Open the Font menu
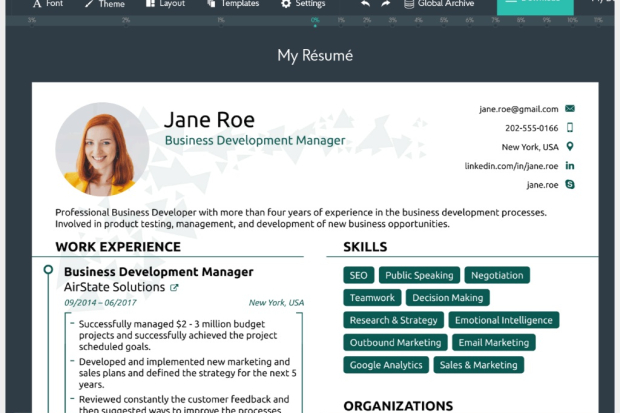620x413 pixels. 46,4
